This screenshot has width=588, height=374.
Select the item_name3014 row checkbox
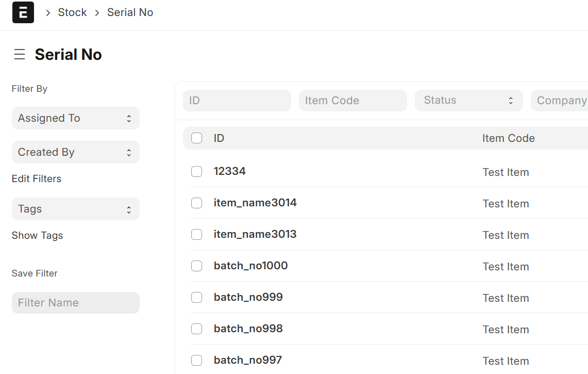coord(196,203)
